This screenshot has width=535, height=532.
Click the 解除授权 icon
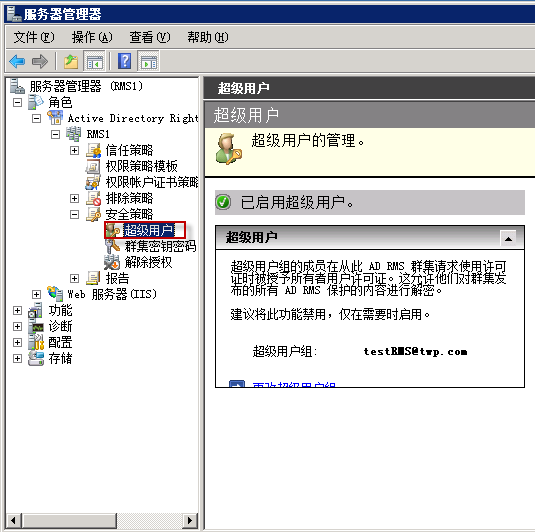pyautogui.click(x=112, y=262)
